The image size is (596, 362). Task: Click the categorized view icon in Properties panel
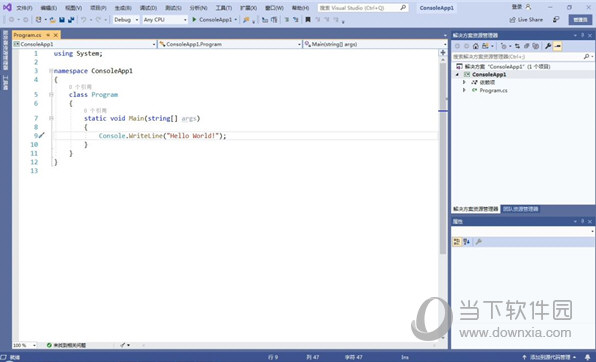click(457, 242)
